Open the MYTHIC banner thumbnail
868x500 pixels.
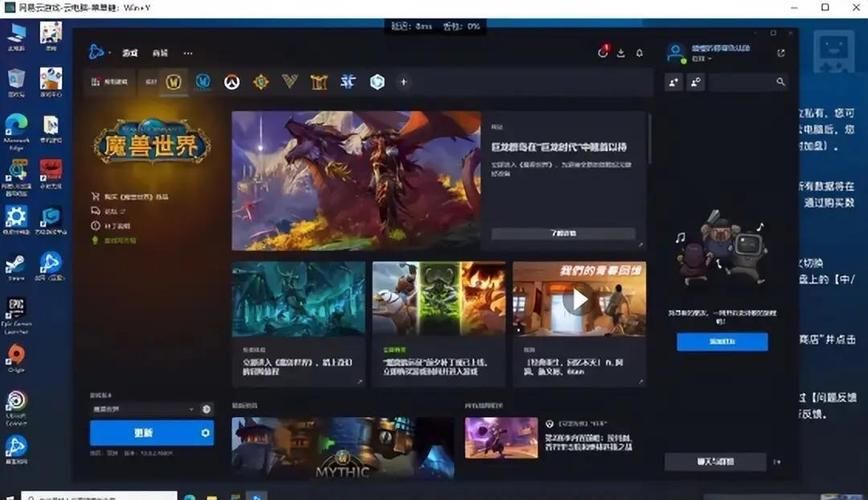coord(343,447)
